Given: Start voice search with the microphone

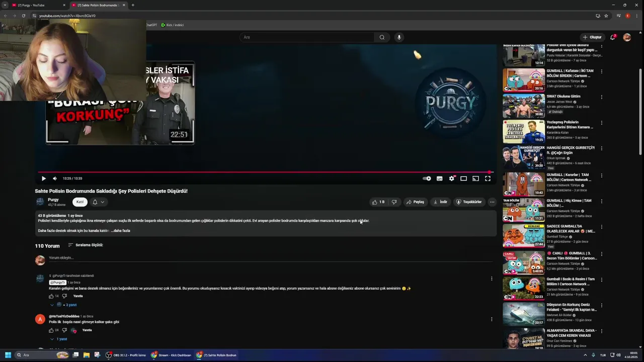Looking at the screenshot, I should click(399, 37).
